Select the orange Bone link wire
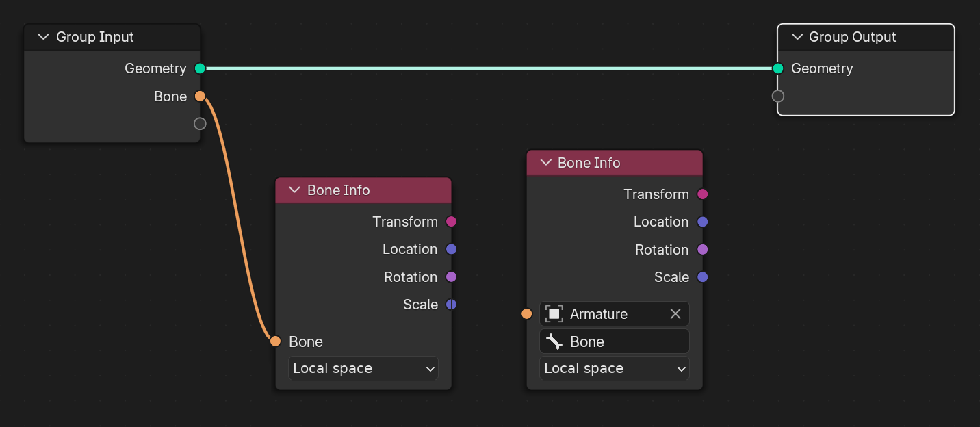The width and height of the screenshot is (980, 427). tap(239, 219)
